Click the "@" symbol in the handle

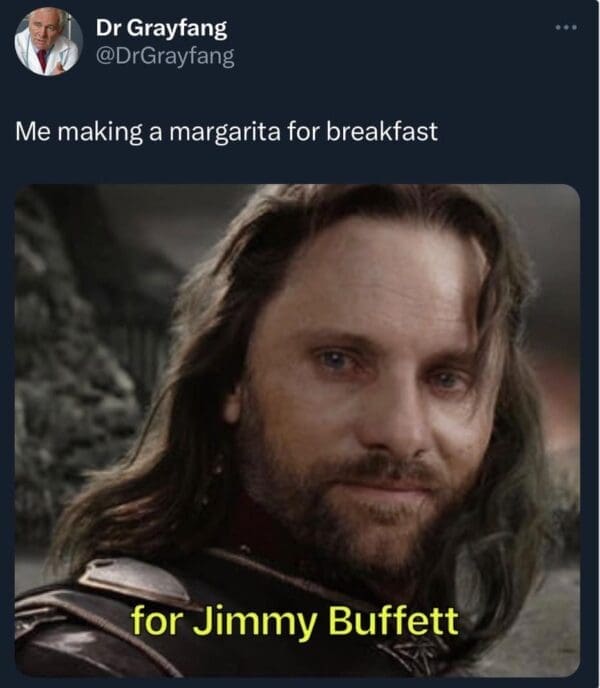click(103, 57)
